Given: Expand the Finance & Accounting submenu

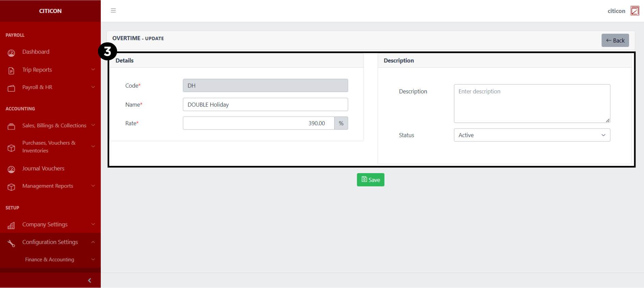Looking at the screenshot, I should (93, 259).
